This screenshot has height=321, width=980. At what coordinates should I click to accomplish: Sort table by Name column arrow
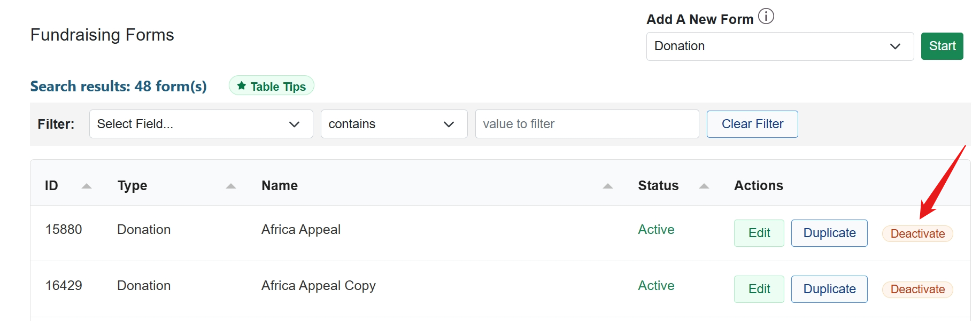tap(607, 186)
